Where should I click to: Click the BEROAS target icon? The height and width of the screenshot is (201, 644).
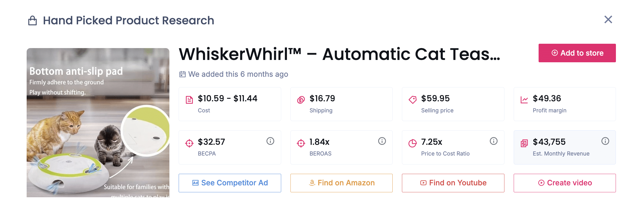click(301, 142)
